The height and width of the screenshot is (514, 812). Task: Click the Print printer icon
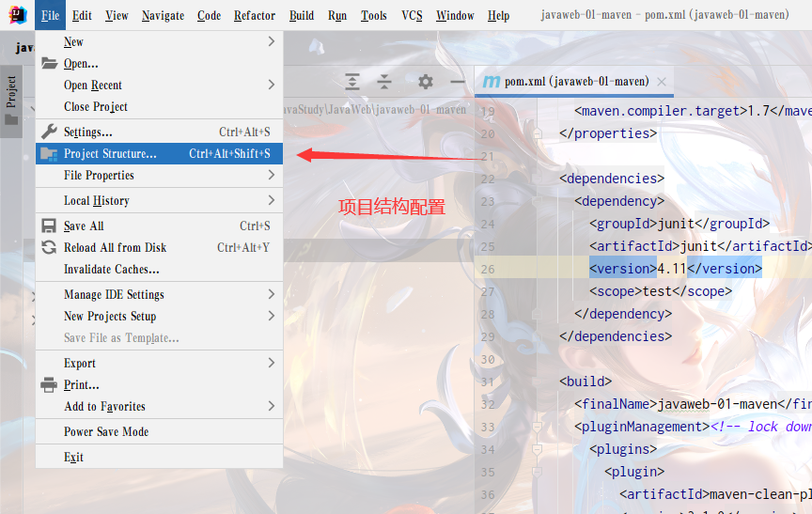[49, 385]
